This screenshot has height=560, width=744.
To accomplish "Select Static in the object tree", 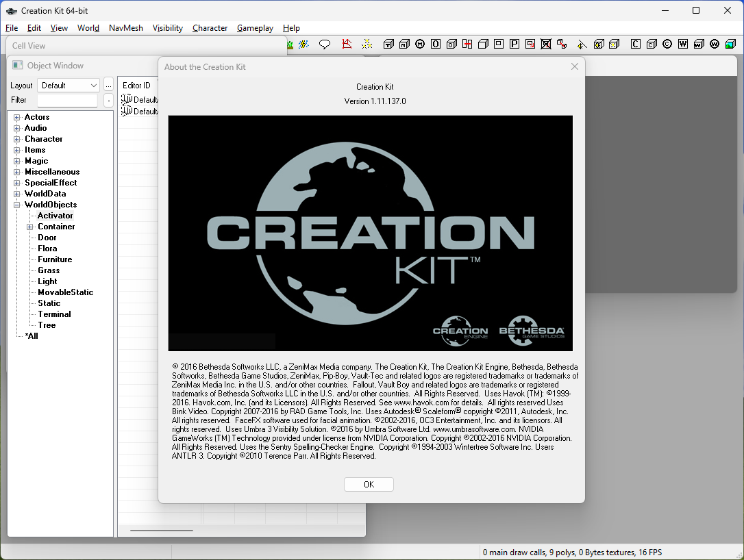I will pos(49,303).
